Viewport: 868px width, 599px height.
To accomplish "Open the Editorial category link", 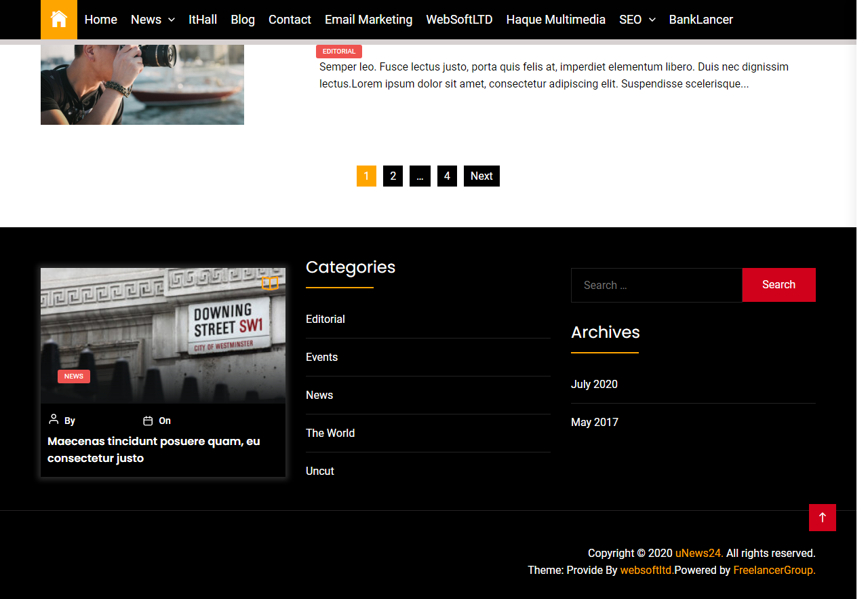I will click(325, 319).
